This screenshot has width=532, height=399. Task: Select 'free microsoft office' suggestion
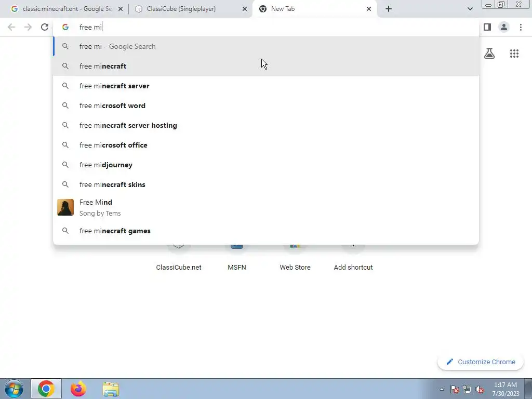click(266, 145)
